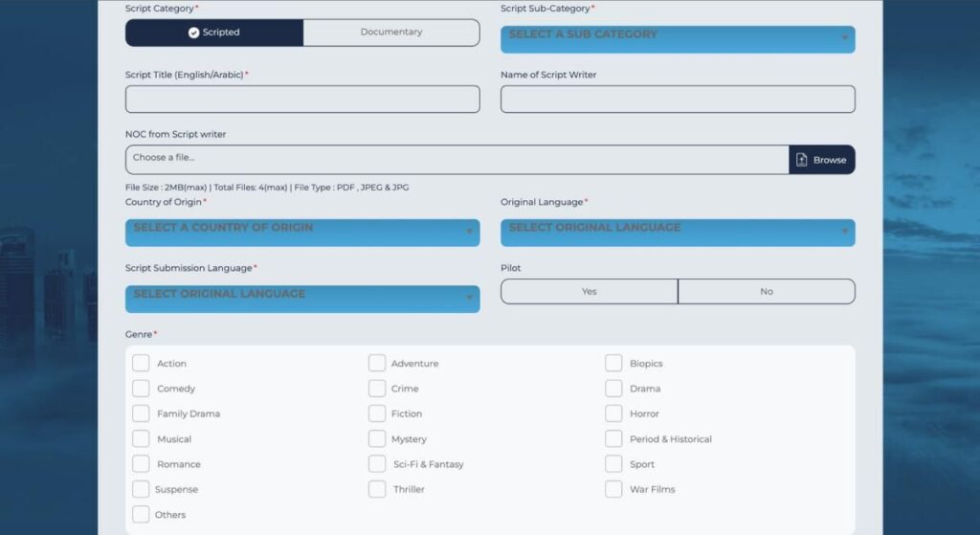Expand the Script Submission Language dropdown
Image resolution: width=980 pixels, height=535 pixels.
click(x=301, y=299)
